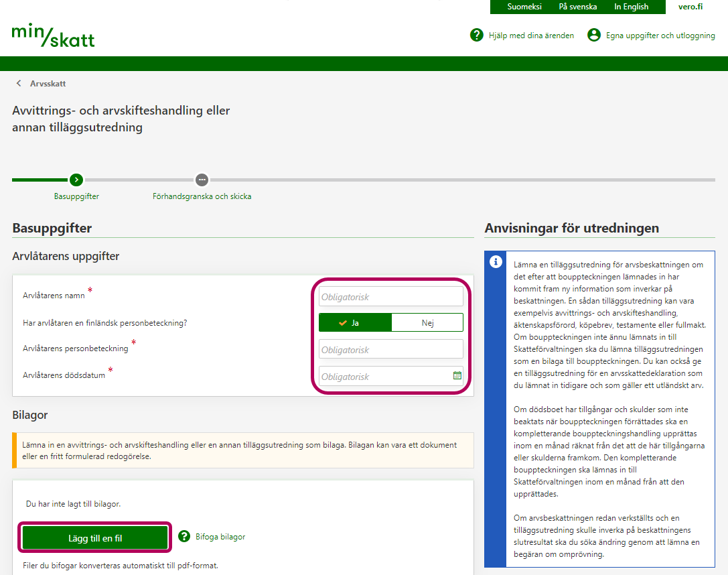The height and width of the screenshot is (575, 728).
Task: Switch language to In English
Action: 631,7
